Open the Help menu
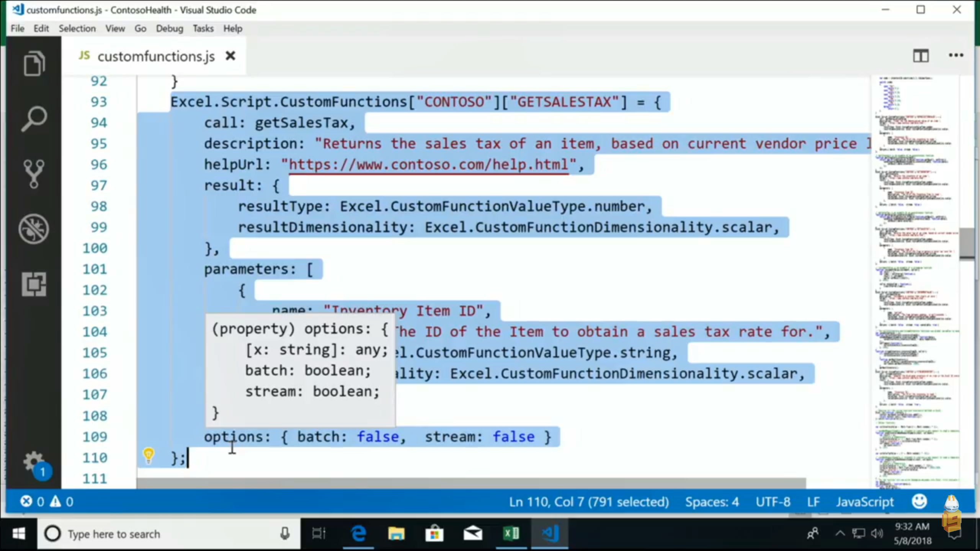 pyautogui.click(x=233, y=29)
